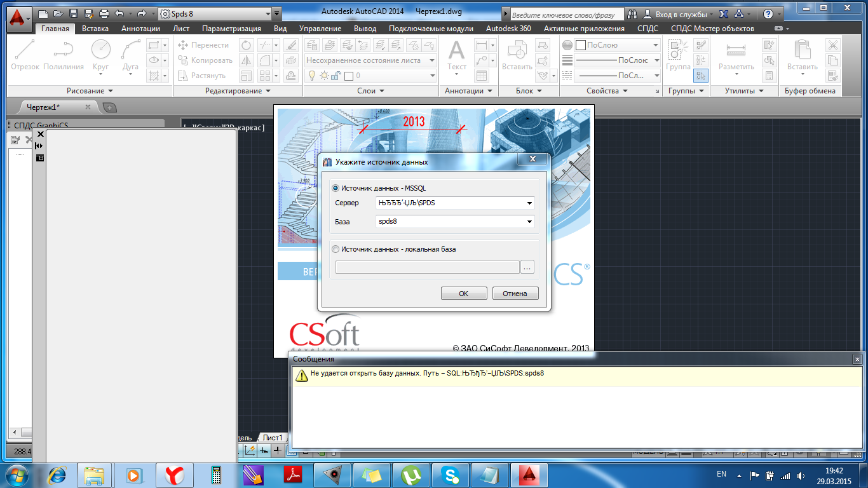The height and width of the screenshot is (488, 868).
Task: Select the локальная база data source option
Action: 336,249
